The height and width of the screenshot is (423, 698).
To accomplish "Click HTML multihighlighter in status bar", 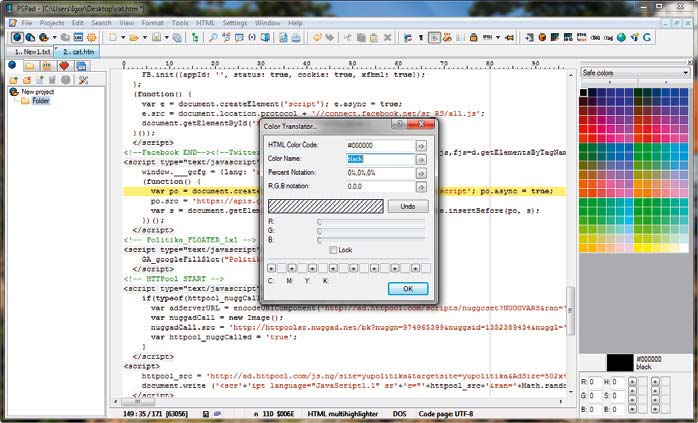I will pyautogui.click(x=342, y=414).
